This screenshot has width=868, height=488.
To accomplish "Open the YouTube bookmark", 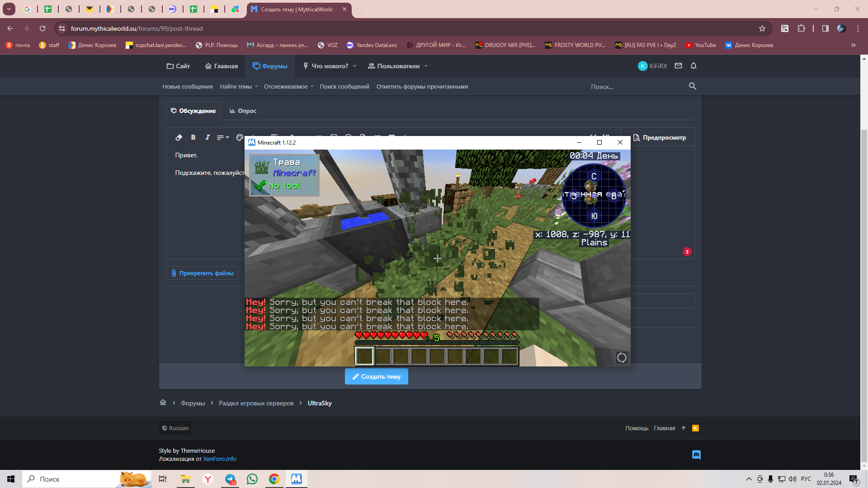I will 701,45.
